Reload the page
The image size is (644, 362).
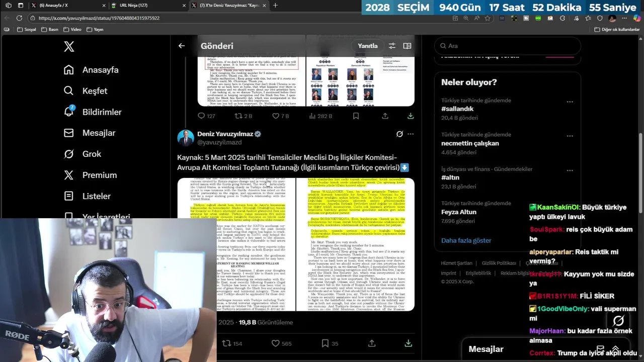[19, 18]
